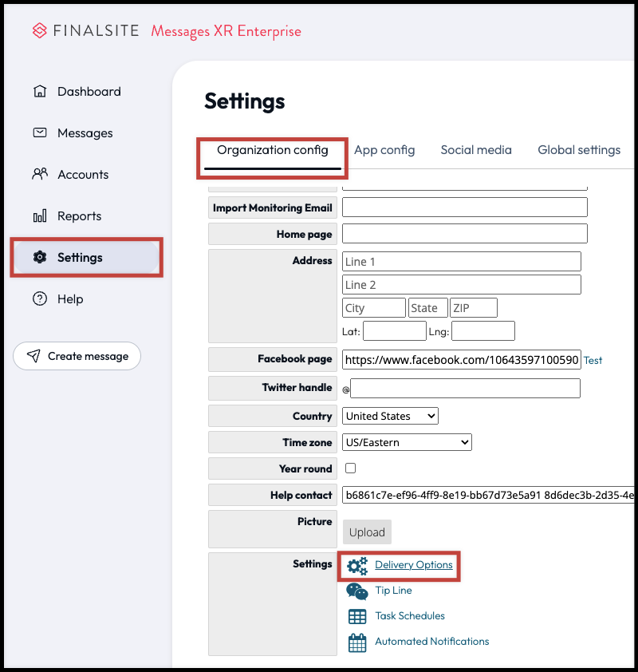Open Accounts via the people icon

click(x=40, y=174)
